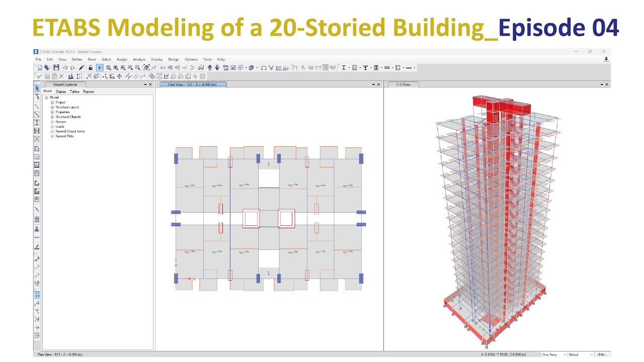644x362 pixels.
Task: Open the Define menu
Action: tap(77, 59)
